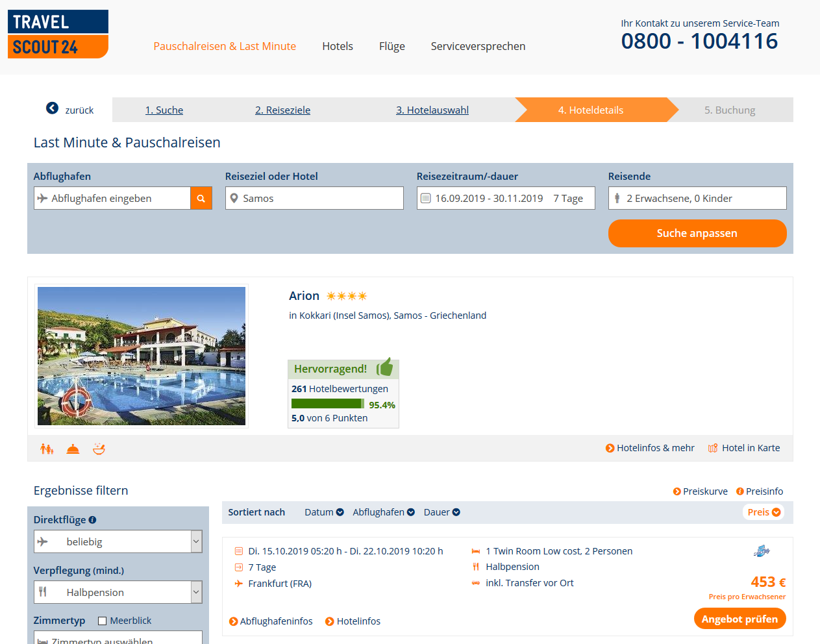Click the airline logo in the offer
Screen dimensions: 820x644
coord(762,551)
